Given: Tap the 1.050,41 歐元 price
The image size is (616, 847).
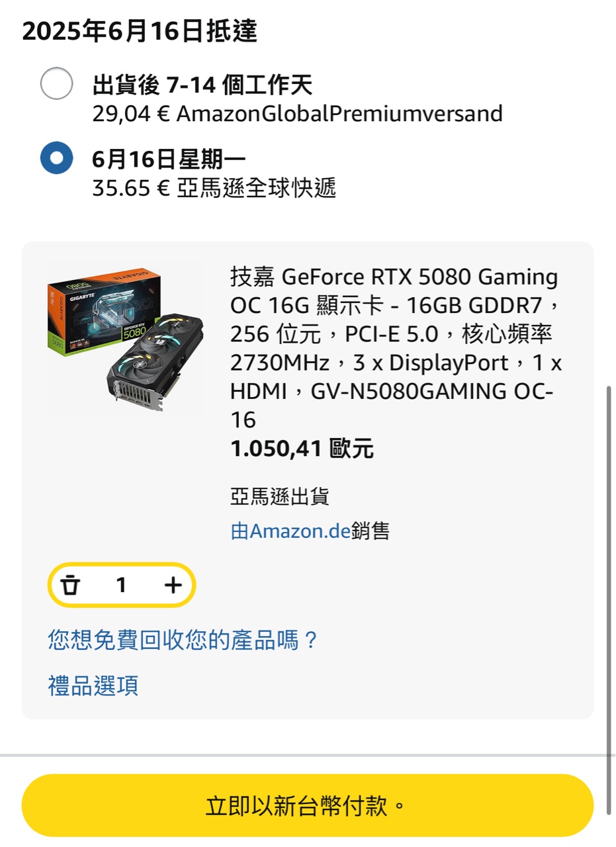Looking at the screenshot, I should (x=302, y=450).
